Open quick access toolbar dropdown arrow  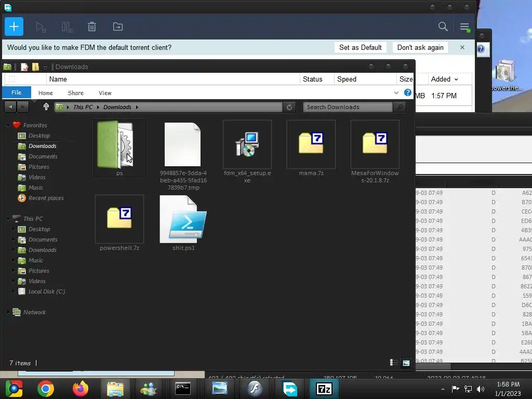[x=45, y=67]
